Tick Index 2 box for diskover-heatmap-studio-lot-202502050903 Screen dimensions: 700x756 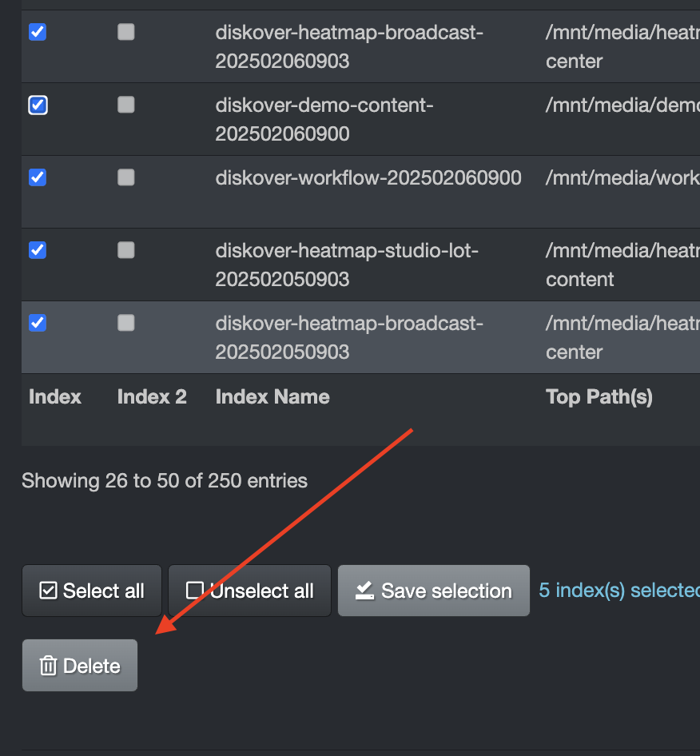(125, 250)
